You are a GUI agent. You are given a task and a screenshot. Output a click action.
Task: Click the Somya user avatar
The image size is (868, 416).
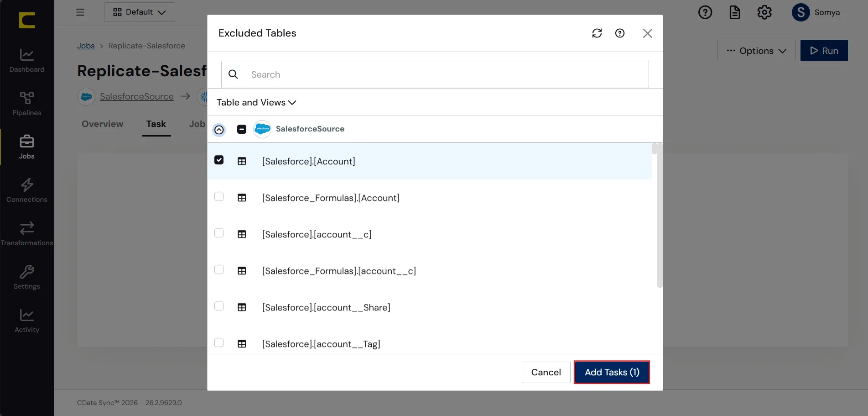[801, 12]
